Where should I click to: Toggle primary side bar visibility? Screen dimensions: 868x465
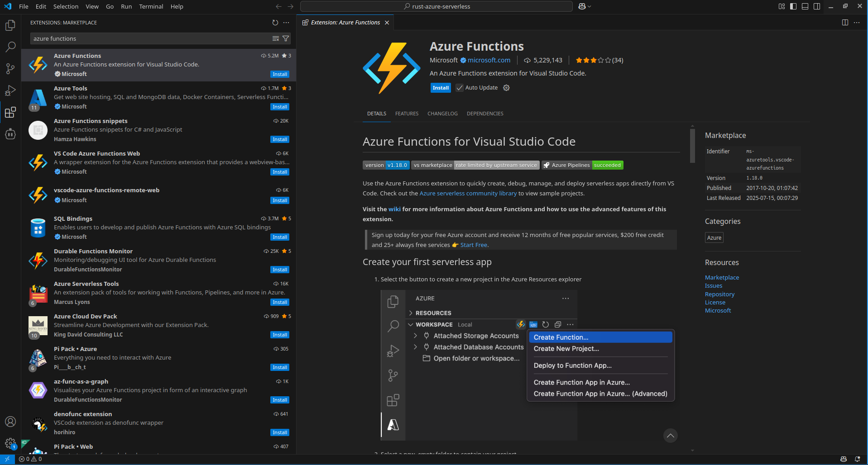coord(793,6)
